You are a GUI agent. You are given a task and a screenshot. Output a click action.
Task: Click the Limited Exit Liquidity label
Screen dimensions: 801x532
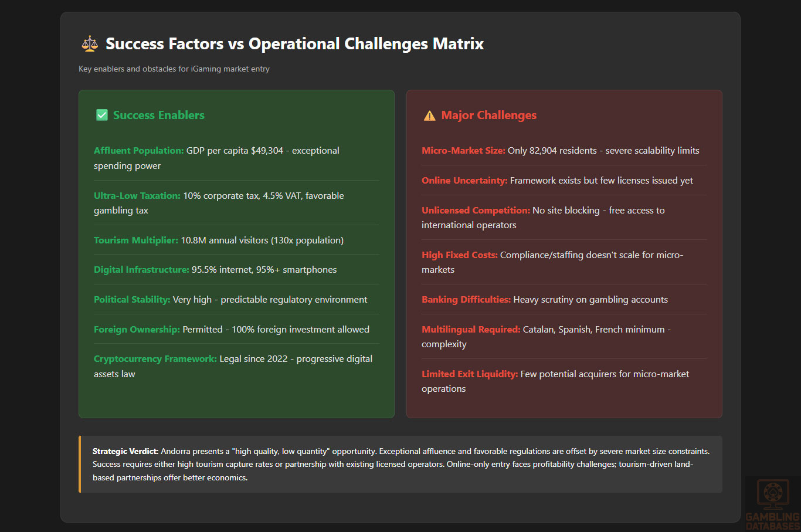coord(470,374)
